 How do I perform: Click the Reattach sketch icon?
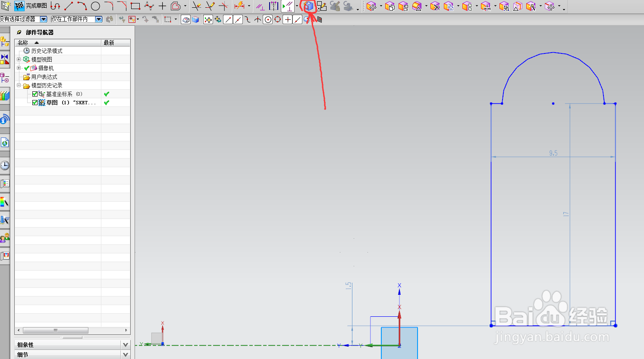(322, 6)
